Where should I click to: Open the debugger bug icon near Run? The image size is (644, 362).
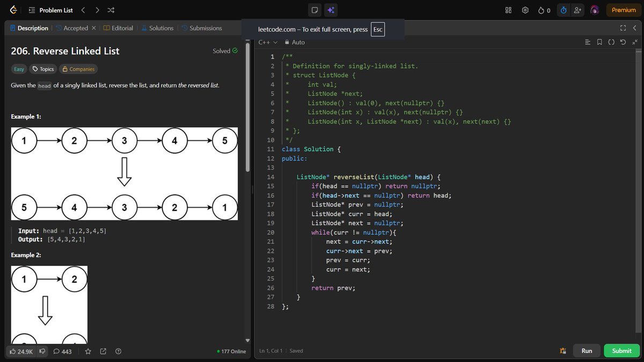(x=562, y=351)
